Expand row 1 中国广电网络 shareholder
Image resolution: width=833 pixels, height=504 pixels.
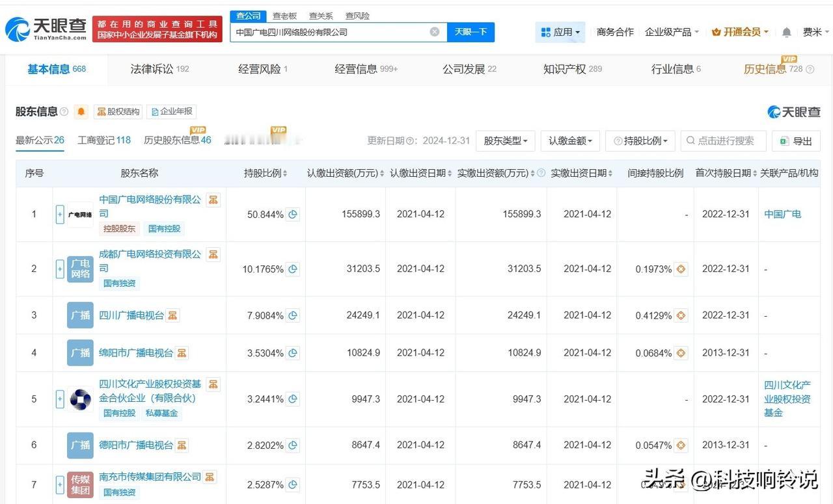(x=60, y=214)
